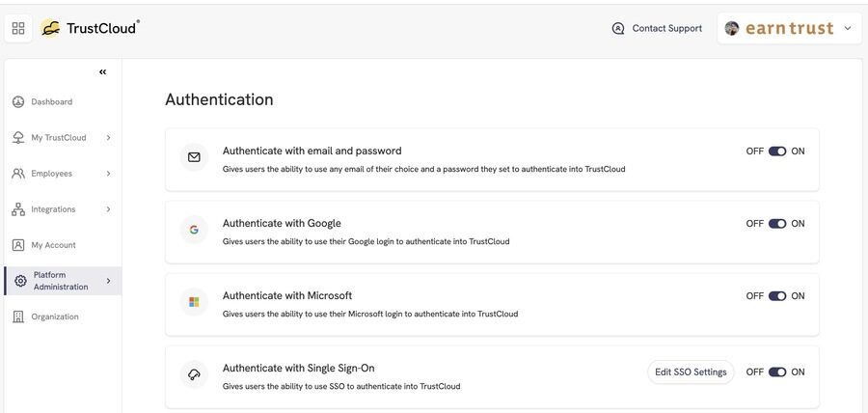Open the apps grid icon

coord(18,28)
